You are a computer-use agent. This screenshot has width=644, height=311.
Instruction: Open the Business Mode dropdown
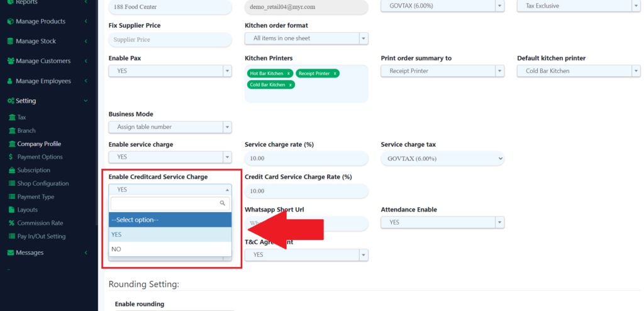click(170, 127)
